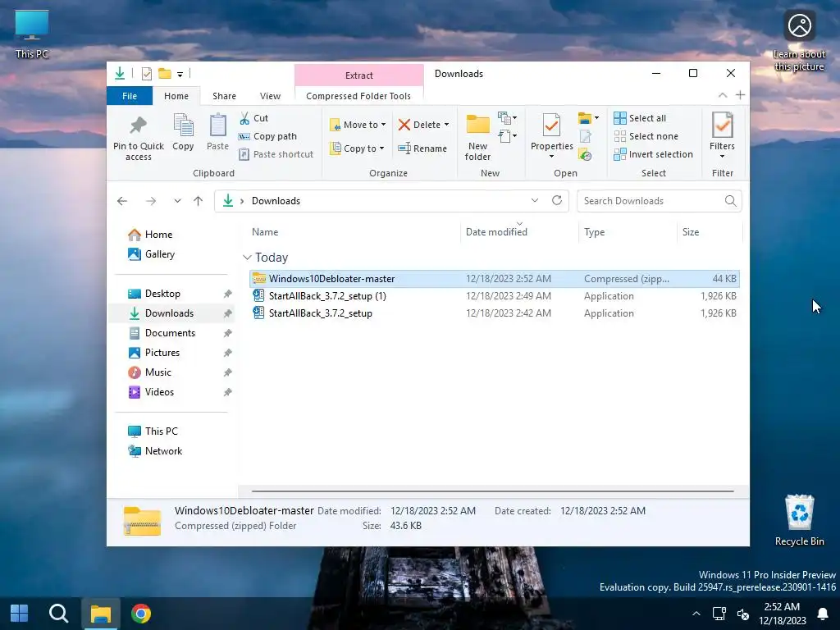Click the Paste shortcut command
Viewport: 840px width, 630px height.
(x=276, y=154)
